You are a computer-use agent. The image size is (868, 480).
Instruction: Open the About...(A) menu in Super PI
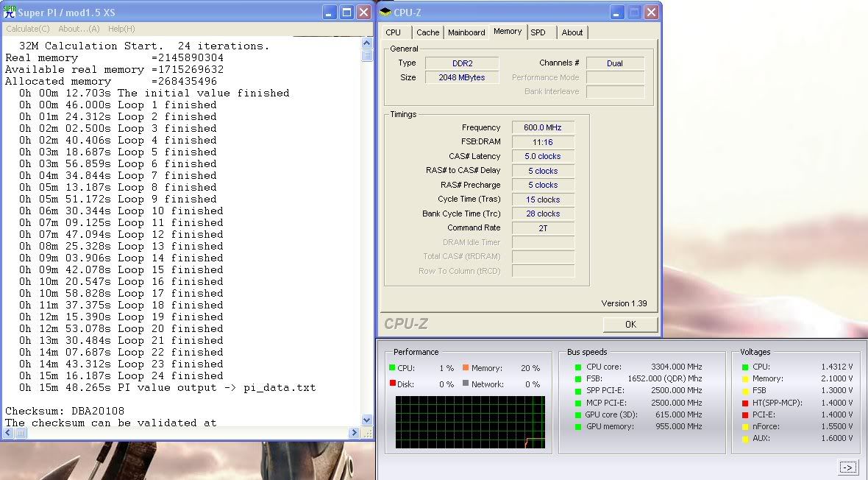[79, 29]
